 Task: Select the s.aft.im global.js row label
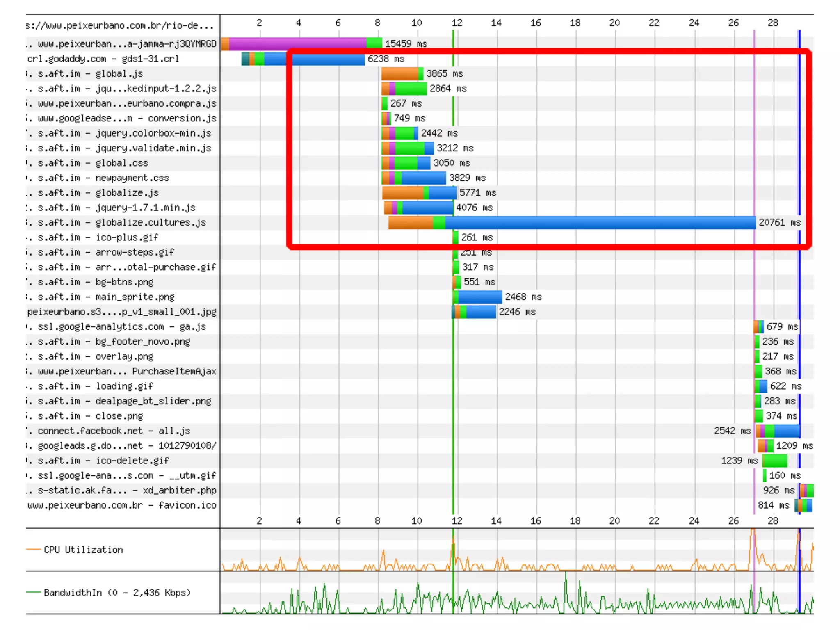pos(90,74)
